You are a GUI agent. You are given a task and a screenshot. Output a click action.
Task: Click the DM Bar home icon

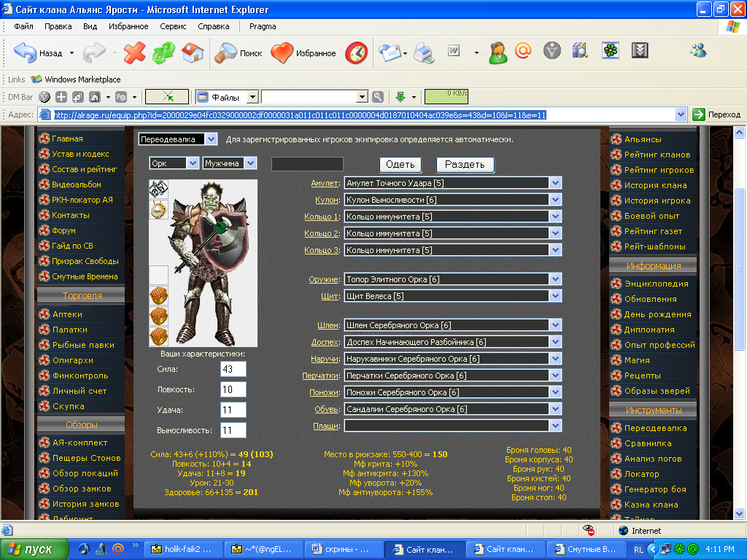pyautogui.click(x=95, y=97)
